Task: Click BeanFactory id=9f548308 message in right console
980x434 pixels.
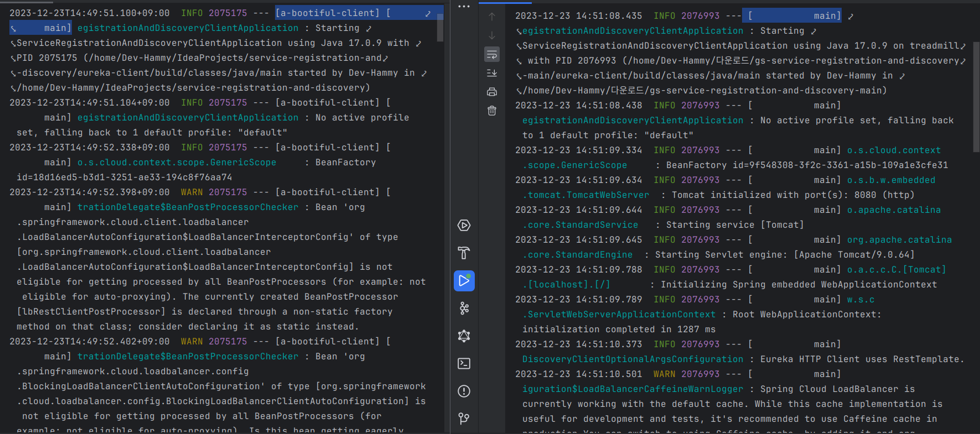Action: point(807,165)
